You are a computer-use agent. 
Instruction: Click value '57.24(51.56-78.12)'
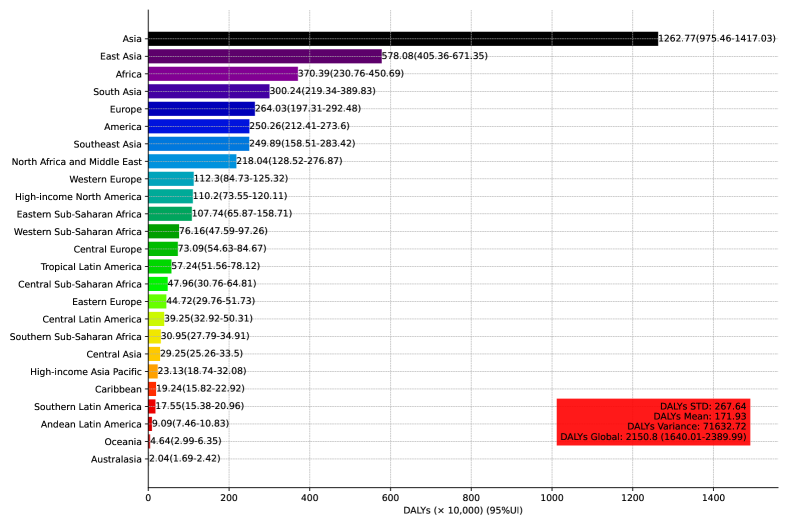click(x=216, y=266)
